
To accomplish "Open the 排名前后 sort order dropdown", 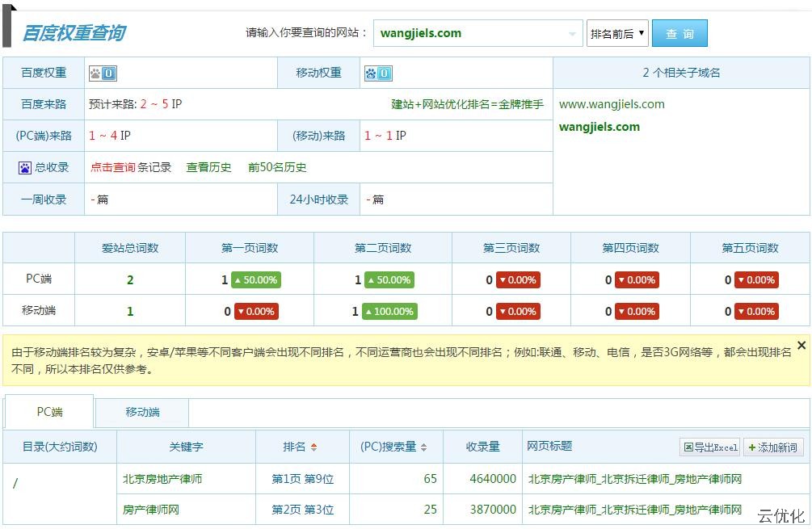I will pyautogui.click(x=618, y=34).
